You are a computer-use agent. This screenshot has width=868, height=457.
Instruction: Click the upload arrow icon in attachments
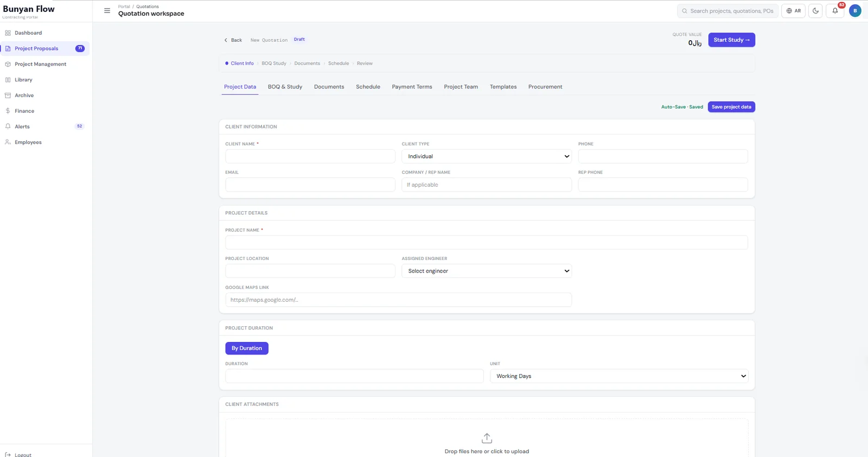point(487,438)
